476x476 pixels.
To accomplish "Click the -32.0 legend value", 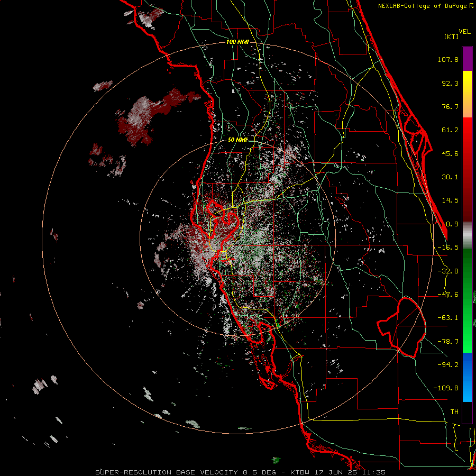I will pyautogui.click(x=448, y=271).
